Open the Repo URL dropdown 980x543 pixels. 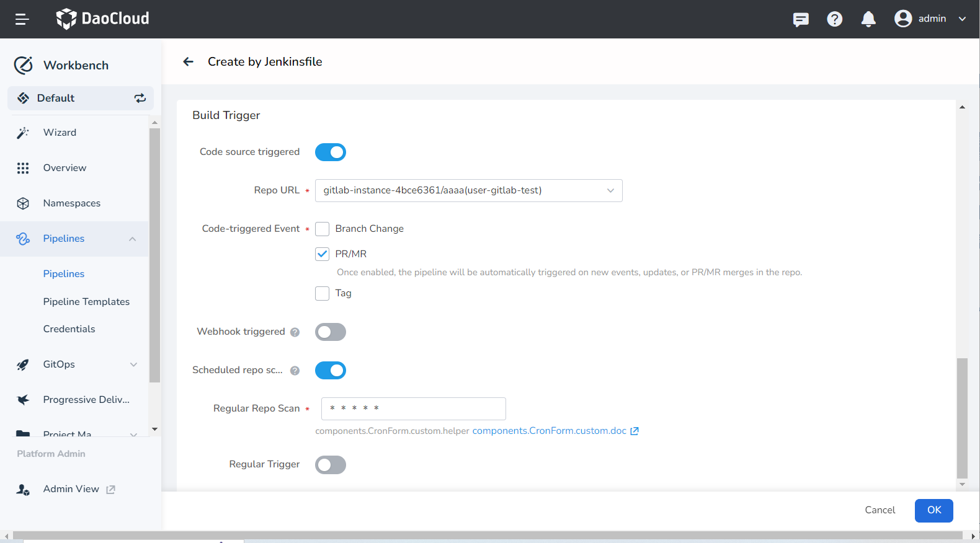click(468, 190)
